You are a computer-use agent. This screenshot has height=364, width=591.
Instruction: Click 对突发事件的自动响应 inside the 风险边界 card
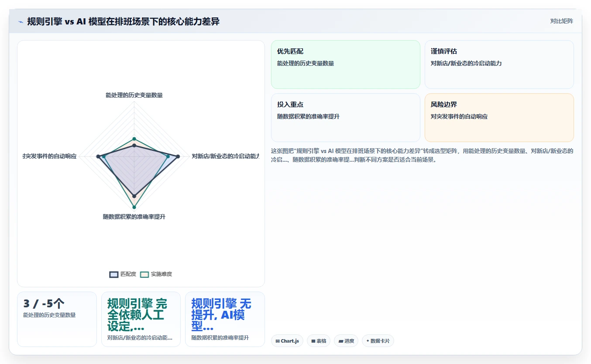pos(459,116)
